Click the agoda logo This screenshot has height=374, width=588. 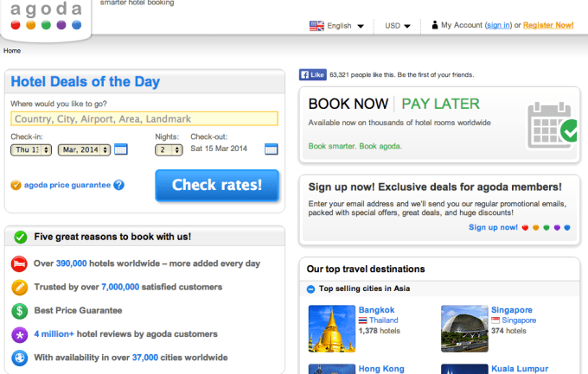click(46, 16)
